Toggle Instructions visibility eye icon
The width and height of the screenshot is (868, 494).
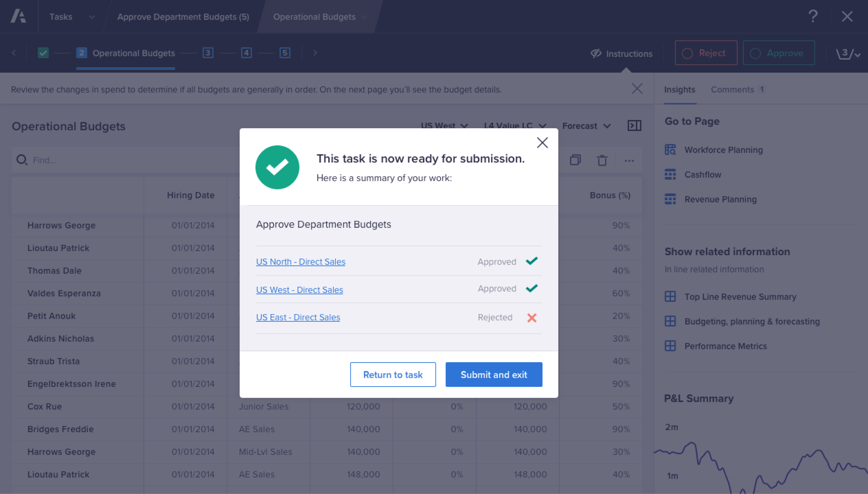pyautogui.click(x=596, y=53)
